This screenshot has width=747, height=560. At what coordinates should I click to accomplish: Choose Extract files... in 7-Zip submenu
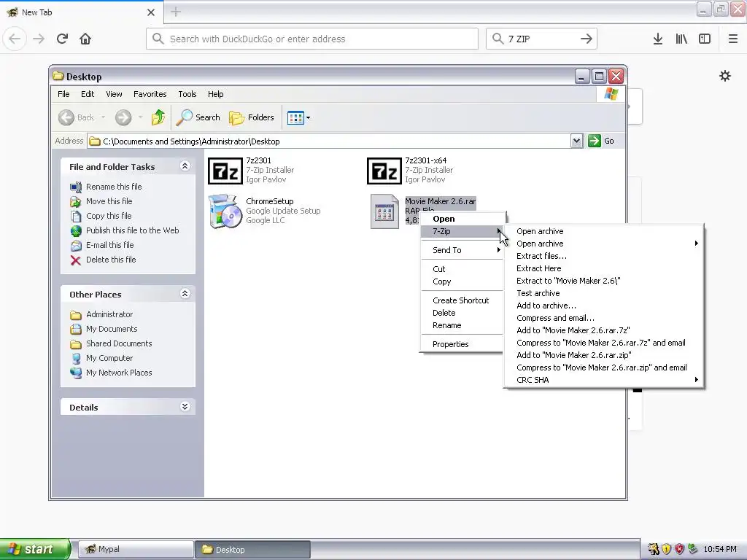tap(603, 256)
